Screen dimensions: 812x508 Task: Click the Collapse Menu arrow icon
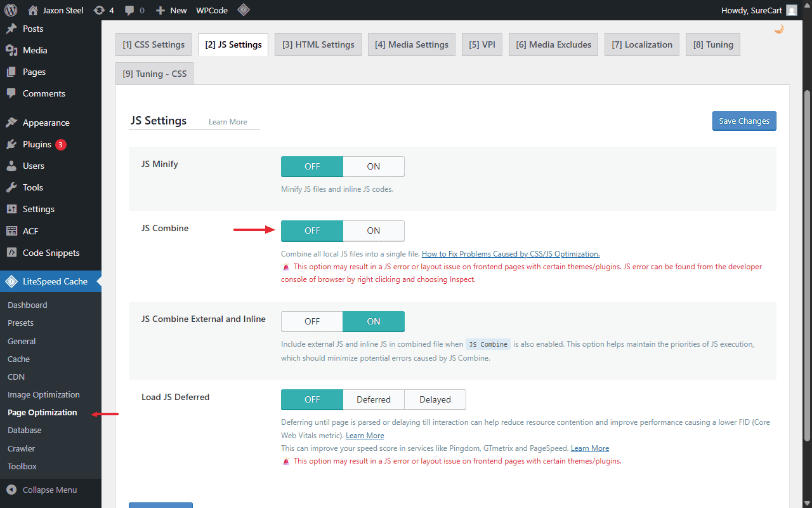click(11, 490)
